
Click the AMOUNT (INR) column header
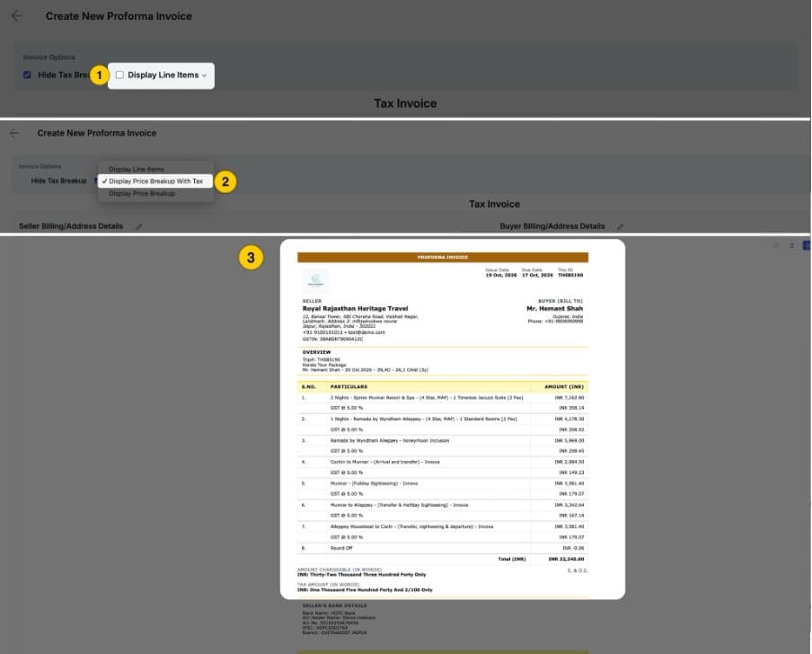coord(564,387)
